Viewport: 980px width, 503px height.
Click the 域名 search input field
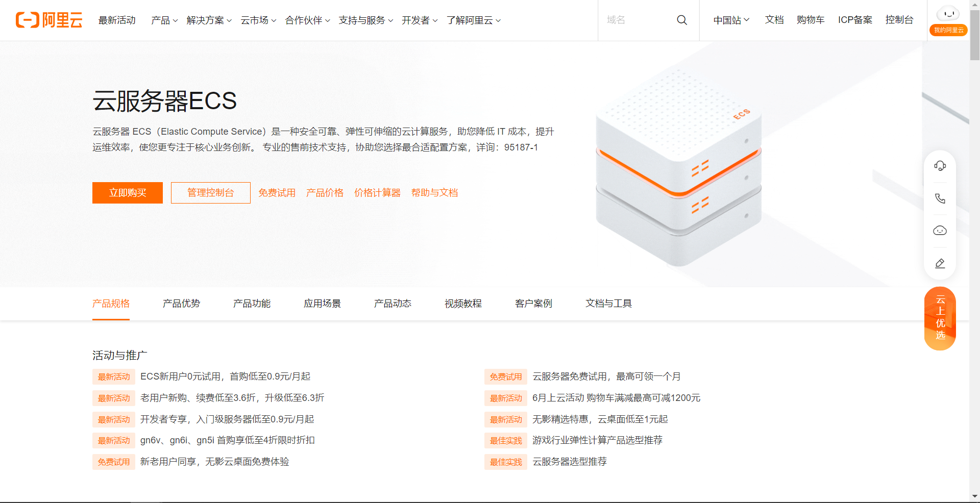tap(638, 20)
